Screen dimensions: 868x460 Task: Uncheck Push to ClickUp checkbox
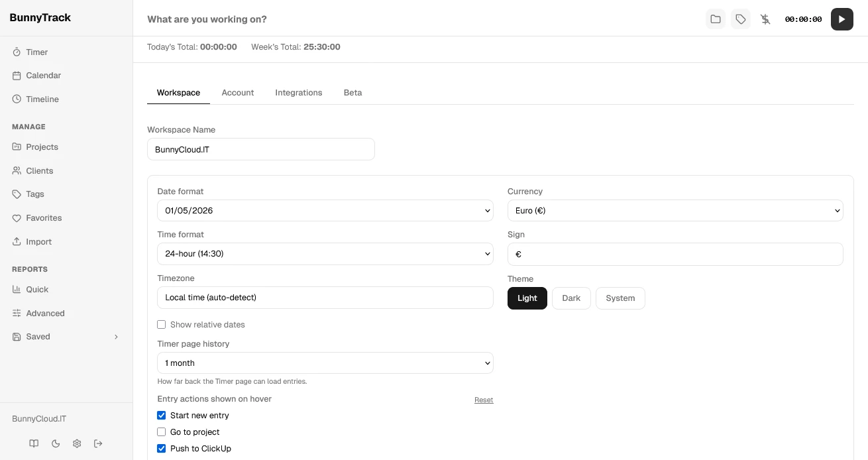coord(161,449)
